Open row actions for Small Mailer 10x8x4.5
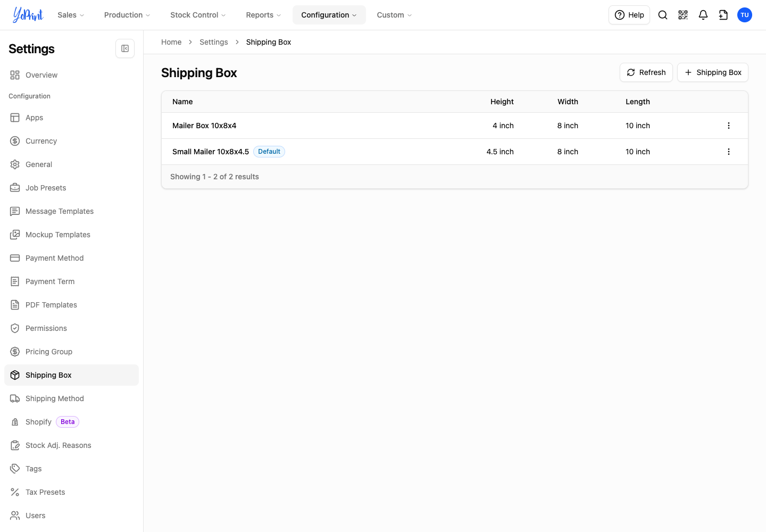 pyautogui.click(x=729, y=152)
